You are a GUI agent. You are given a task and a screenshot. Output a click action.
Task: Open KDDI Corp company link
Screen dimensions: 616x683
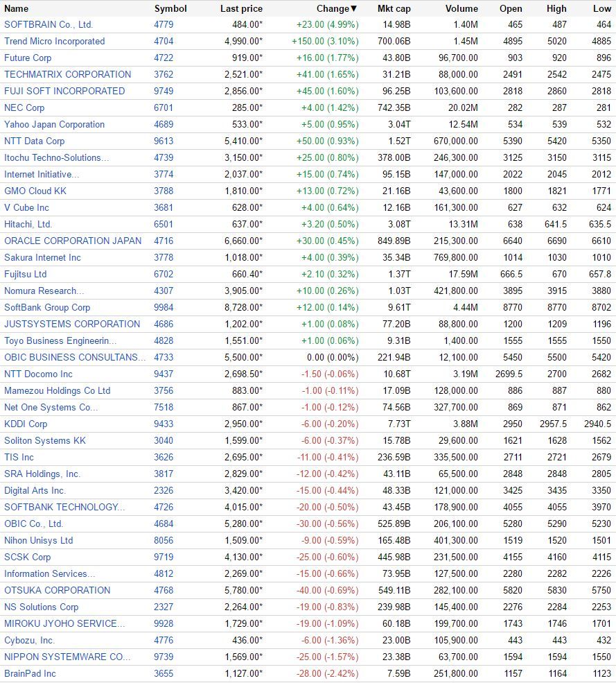26,424
